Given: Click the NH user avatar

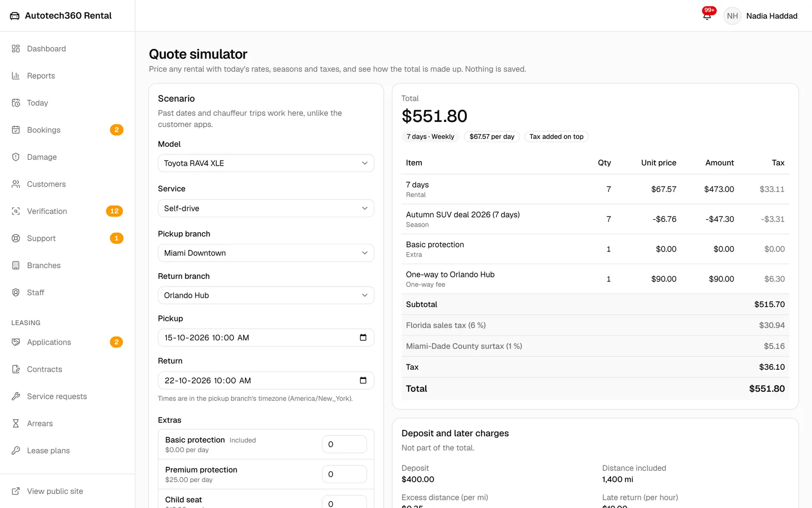Looking at the screenshot, I should point(732,16).
